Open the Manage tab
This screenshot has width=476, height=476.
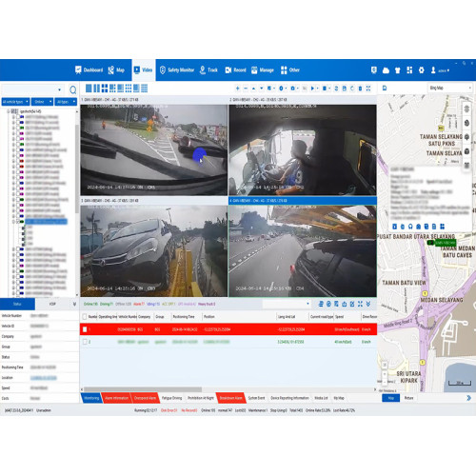[x=263, y=70]
